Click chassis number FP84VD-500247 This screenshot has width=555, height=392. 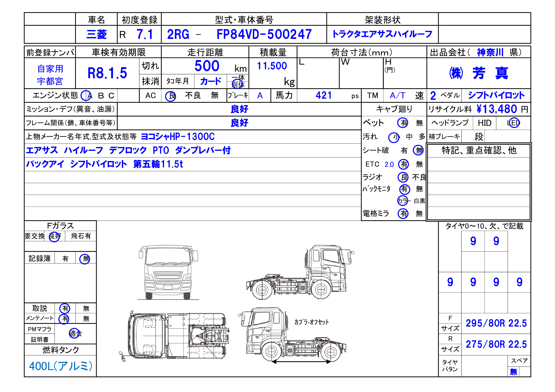tap(264, 34)
